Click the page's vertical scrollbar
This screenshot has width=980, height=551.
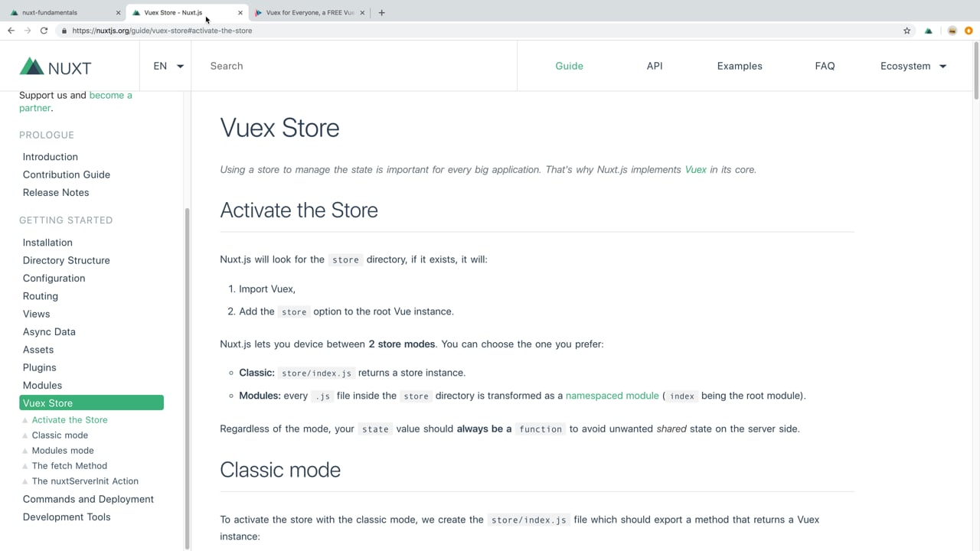[x=976, y=69]
